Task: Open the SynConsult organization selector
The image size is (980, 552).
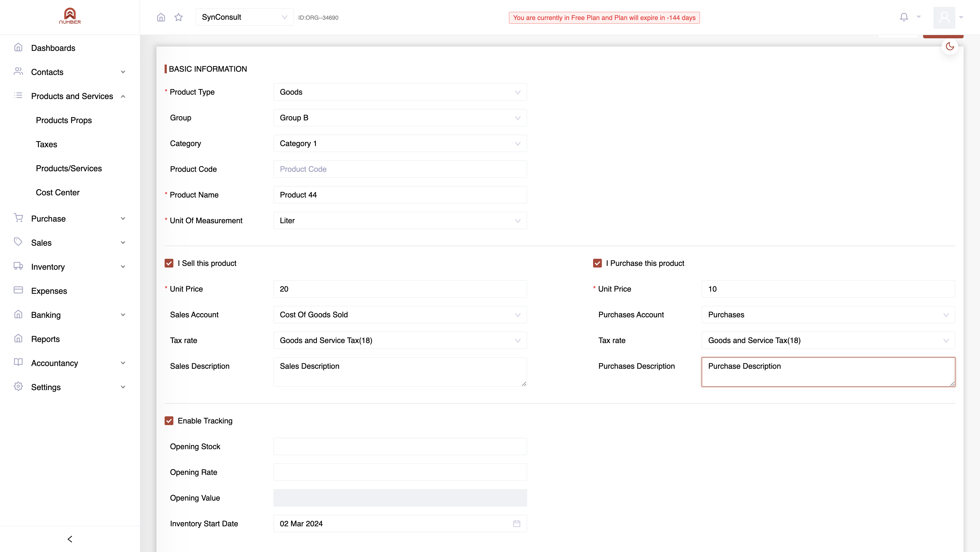Action: [244, 17]
